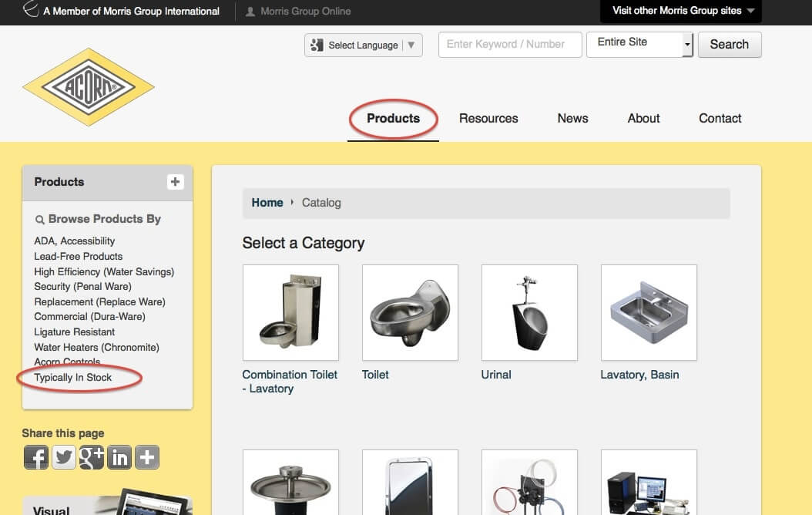This screenshot has height=515, width=812.
Task: Open the Select Language dropdown
Action: 364,45
